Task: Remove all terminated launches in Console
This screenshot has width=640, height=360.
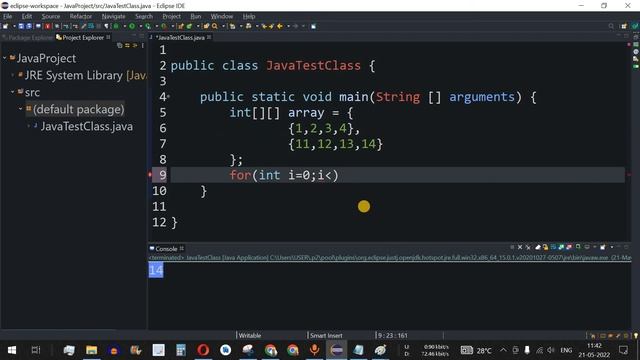Action: pos(528,247)
